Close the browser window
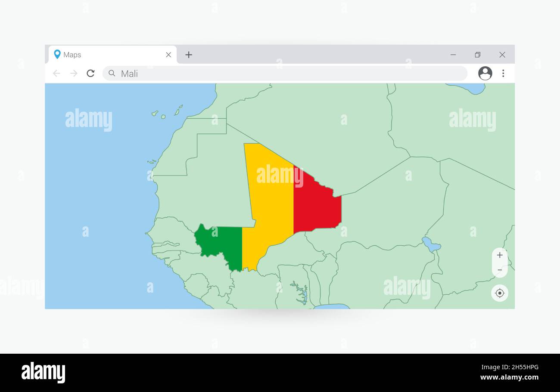The height and width of the screenshot is (392, 560). coord(502,55)
